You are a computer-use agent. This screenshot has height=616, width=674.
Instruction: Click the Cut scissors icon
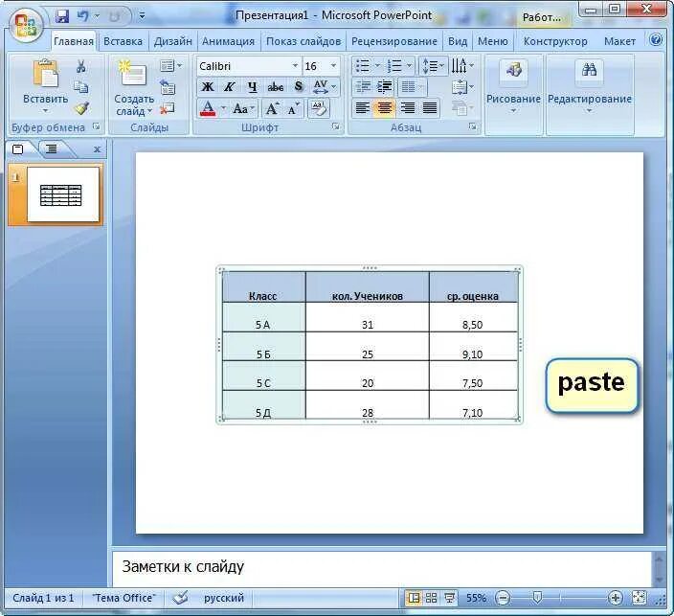pyautogui.click(x=80, y=66)
